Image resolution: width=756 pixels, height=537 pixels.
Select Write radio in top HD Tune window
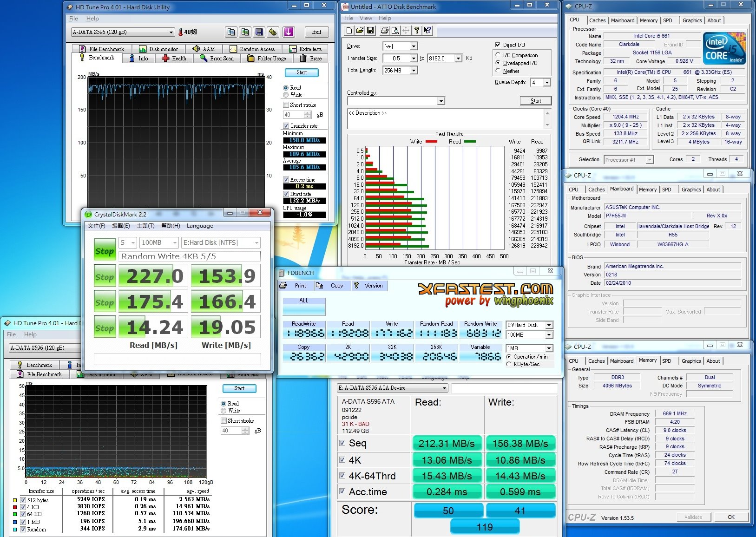[x=286, y=95]
